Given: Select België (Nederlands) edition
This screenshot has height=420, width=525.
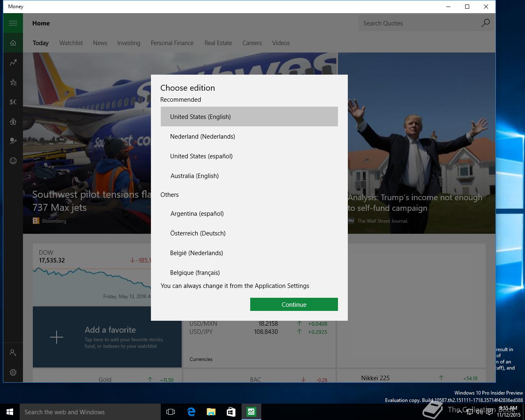Looking at the screenshot, I should pyautogui.click(x=249, y=253).
